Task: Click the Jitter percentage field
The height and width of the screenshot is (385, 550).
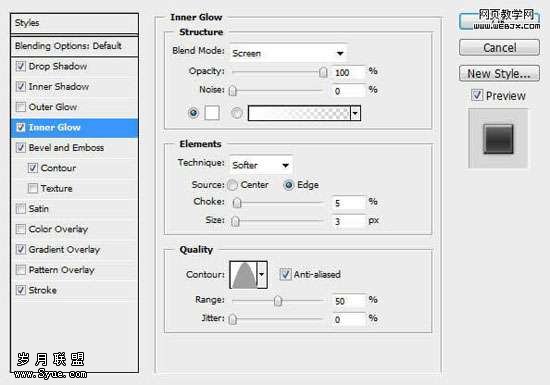Action: [x=348, y=319]
